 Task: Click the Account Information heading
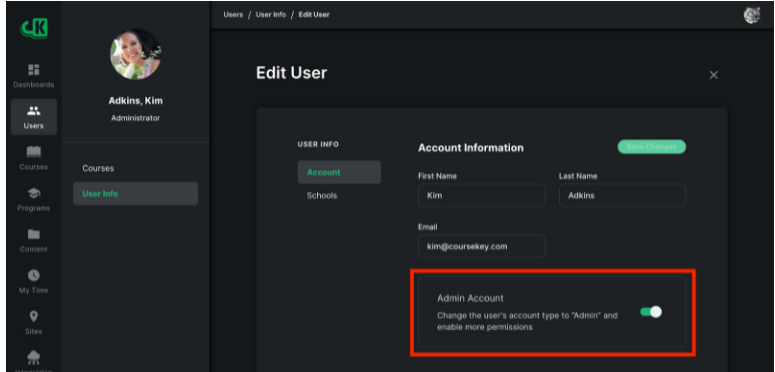471,148
